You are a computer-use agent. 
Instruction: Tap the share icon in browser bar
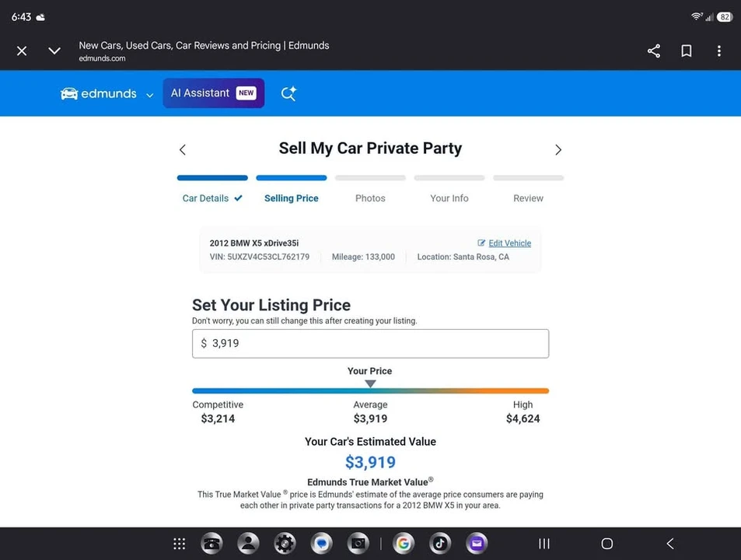point(654,51)
